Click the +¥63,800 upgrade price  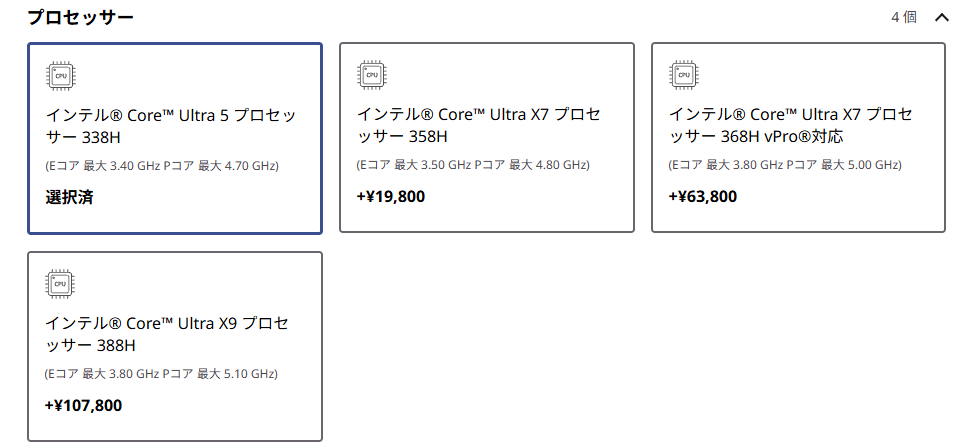[x=703, y=197]
